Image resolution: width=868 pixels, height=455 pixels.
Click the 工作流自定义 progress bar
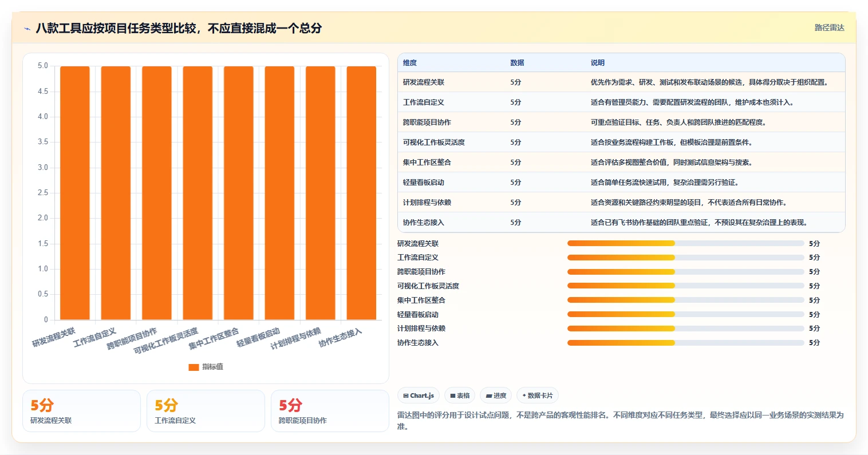686,258
